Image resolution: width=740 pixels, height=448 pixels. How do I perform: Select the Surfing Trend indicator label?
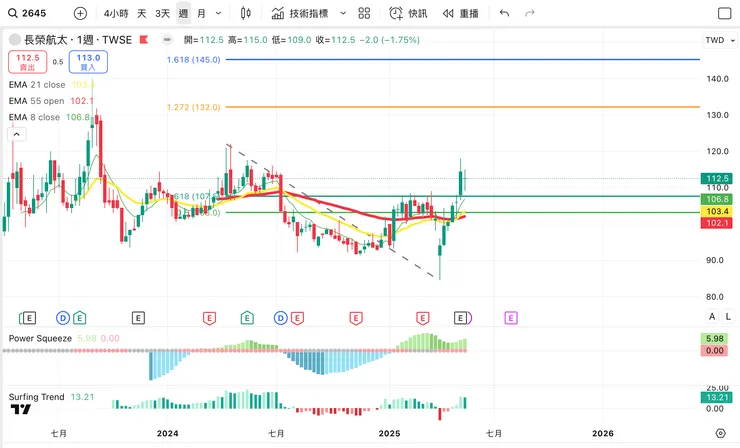click(x=36, y=397)
